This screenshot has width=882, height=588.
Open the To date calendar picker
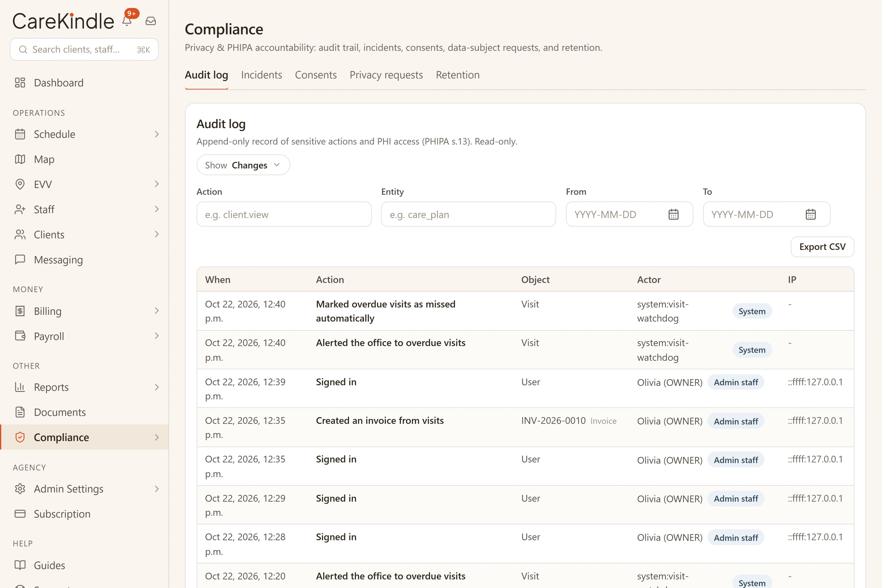pos(811,214)
